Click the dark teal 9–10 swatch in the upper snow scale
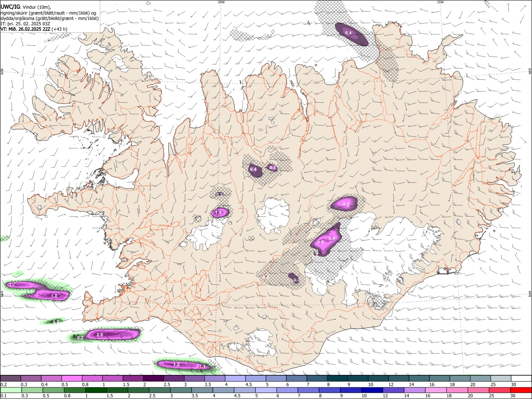532x399 pixels. [358, 378]
